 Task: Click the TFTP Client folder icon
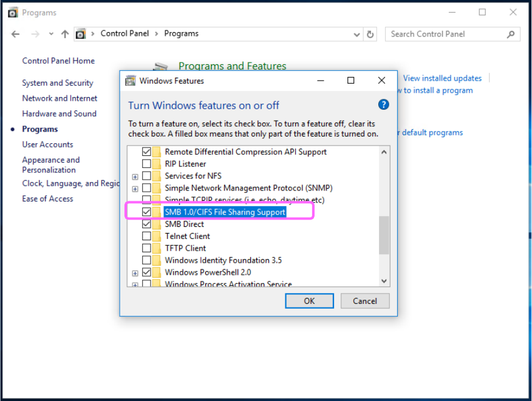pyautogui.click(x=157, y=248)
